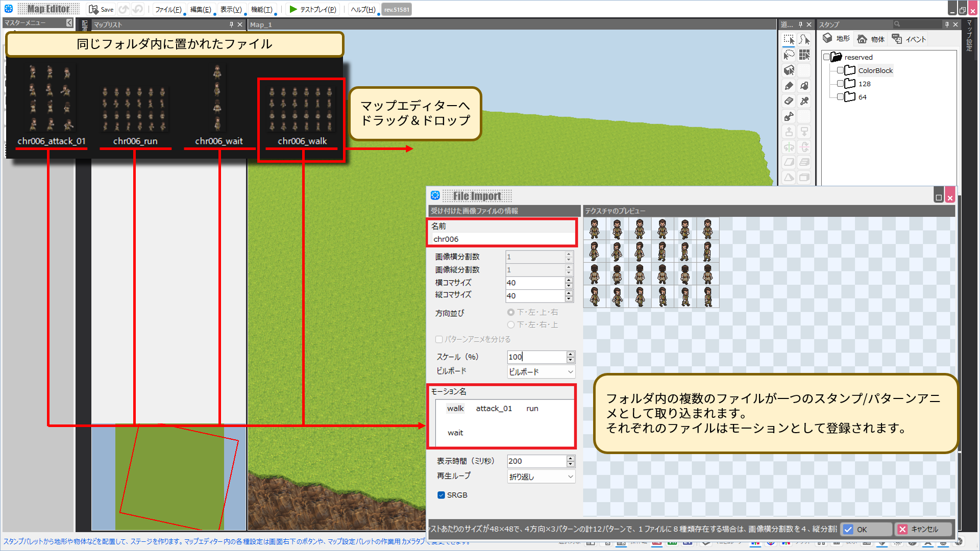
Task: Open the ビルボード dropdown
Action: tap(541, 372)
